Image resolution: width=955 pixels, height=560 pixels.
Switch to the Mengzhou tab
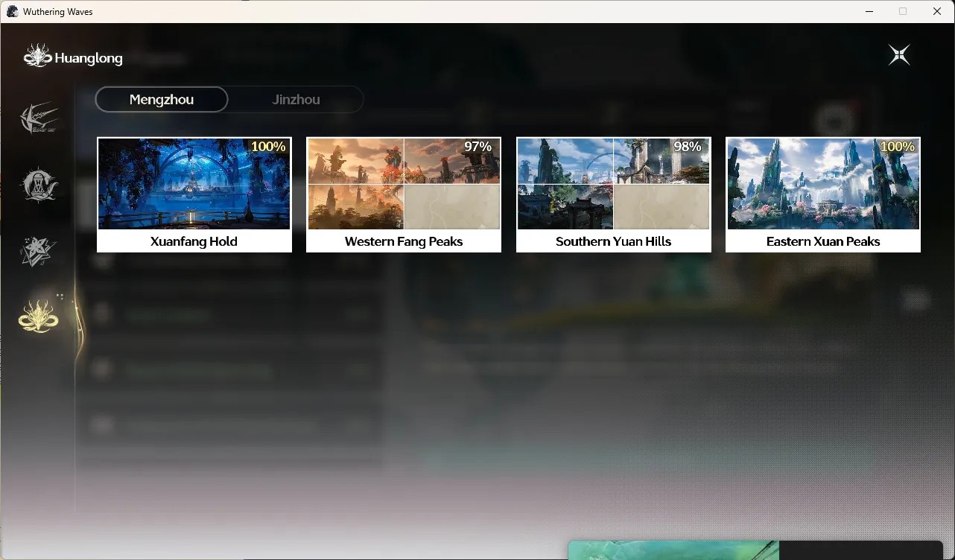click(162, 100)
